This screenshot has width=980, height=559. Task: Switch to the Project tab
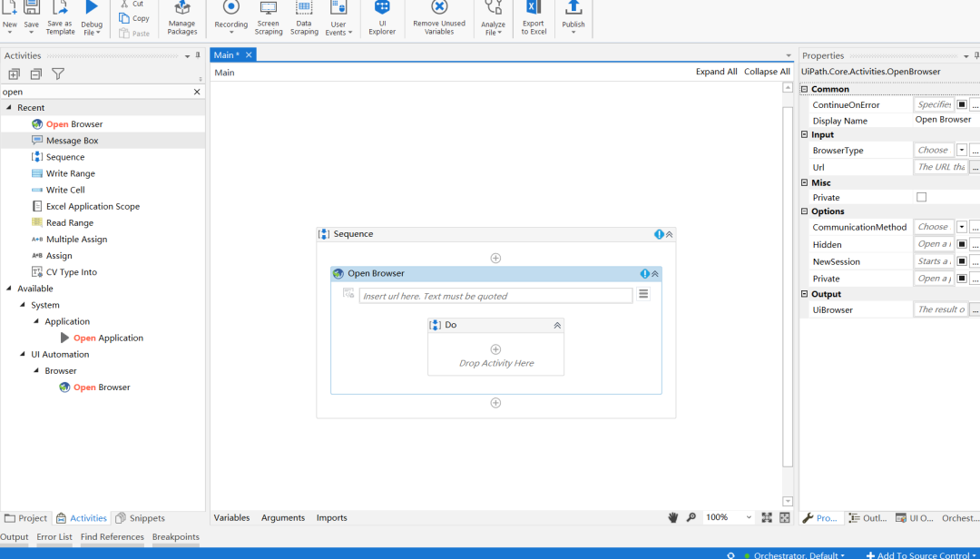coord(25,518)
